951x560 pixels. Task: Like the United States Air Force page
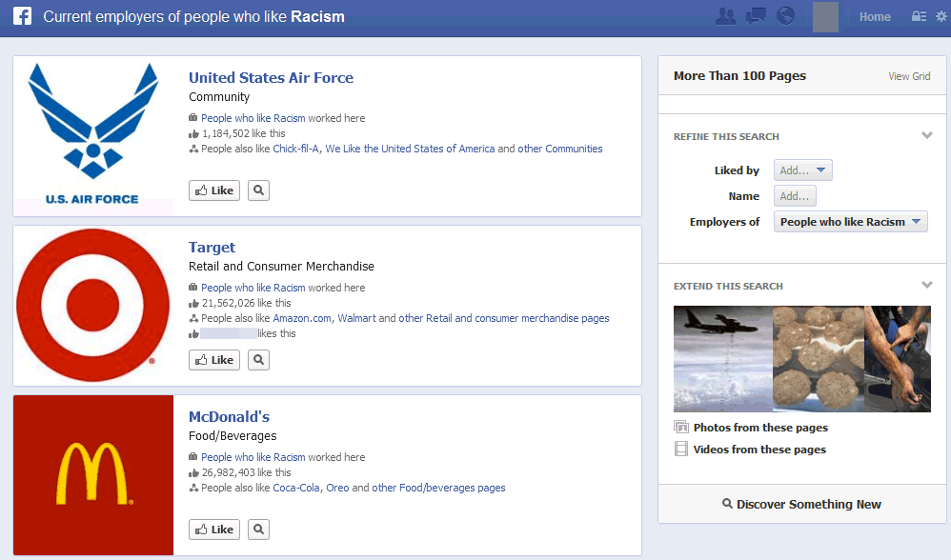tap(214, 190)
